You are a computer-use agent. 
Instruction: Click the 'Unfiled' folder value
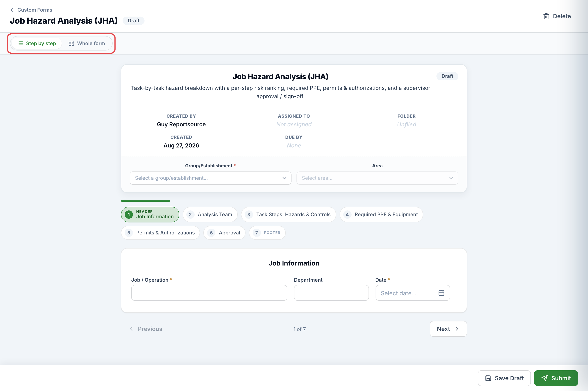tap(407, 124)
